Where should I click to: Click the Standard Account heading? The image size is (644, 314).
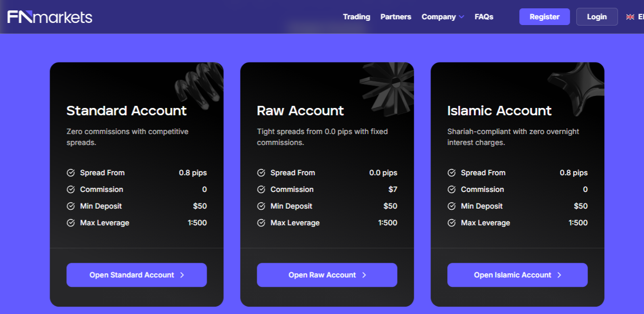126,111
